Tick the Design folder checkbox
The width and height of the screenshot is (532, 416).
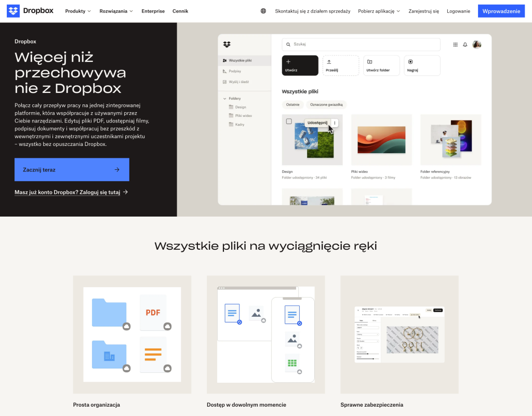(x=289, y=122)
